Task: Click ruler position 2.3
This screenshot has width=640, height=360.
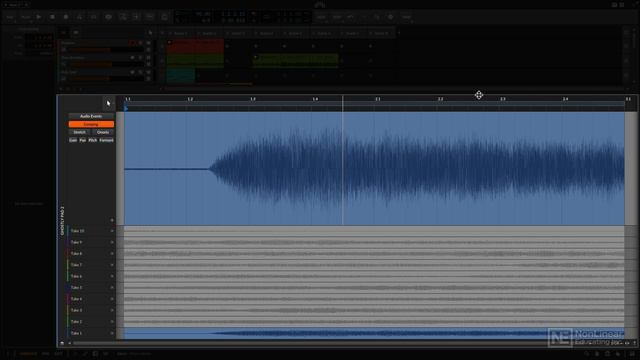Action: click(502, 99)
